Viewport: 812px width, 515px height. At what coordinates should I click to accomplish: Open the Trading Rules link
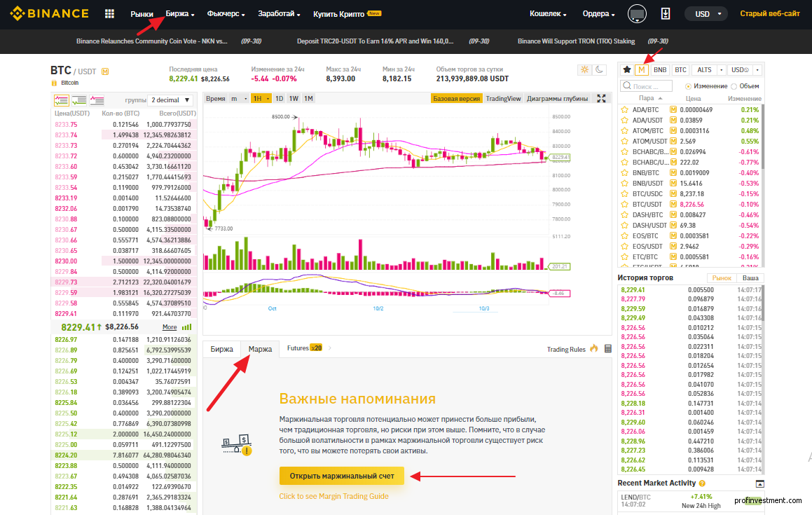(566, 349)
